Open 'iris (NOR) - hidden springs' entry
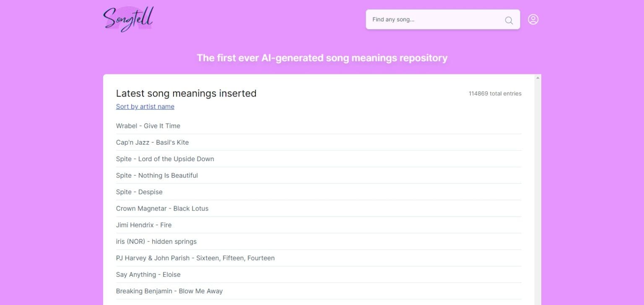Screen dimensions: 644x305 pos(156,242)
